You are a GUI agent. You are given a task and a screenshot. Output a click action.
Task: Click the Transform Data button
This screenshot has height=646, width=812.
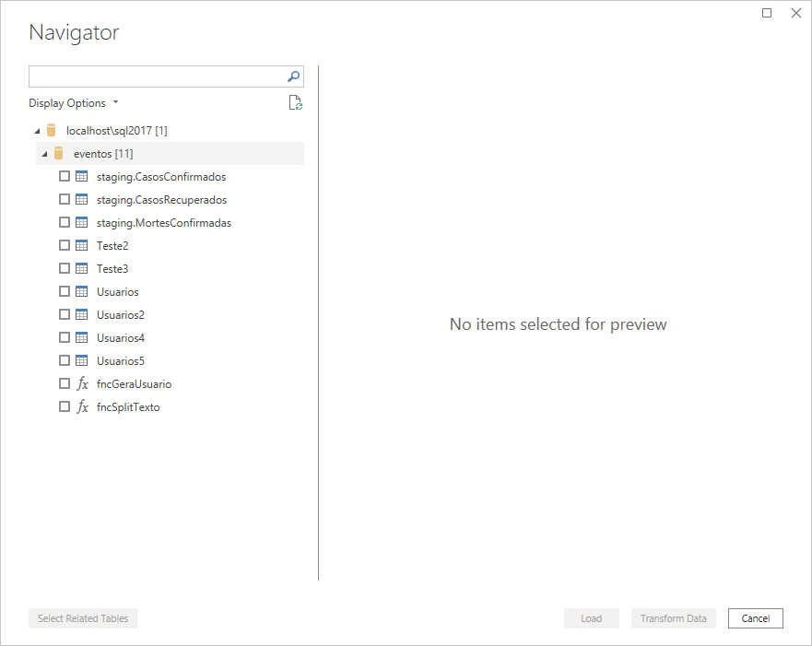pos(673,618)
